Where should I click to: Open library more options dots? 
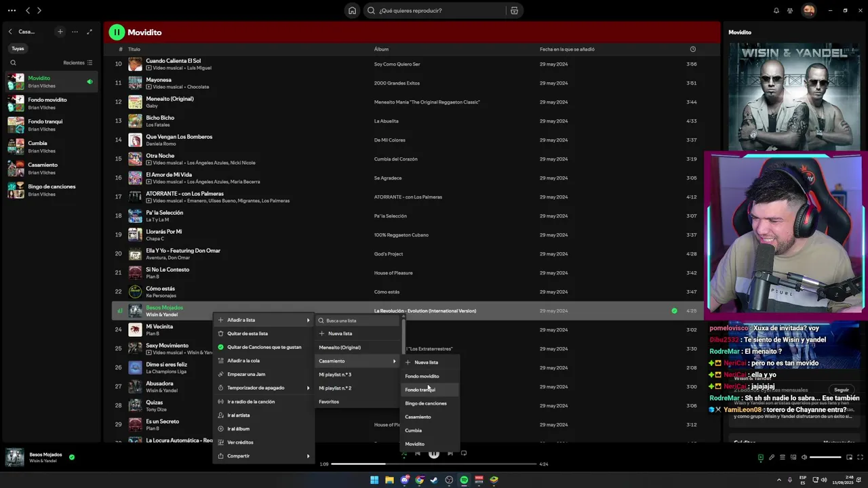[75, 32]
